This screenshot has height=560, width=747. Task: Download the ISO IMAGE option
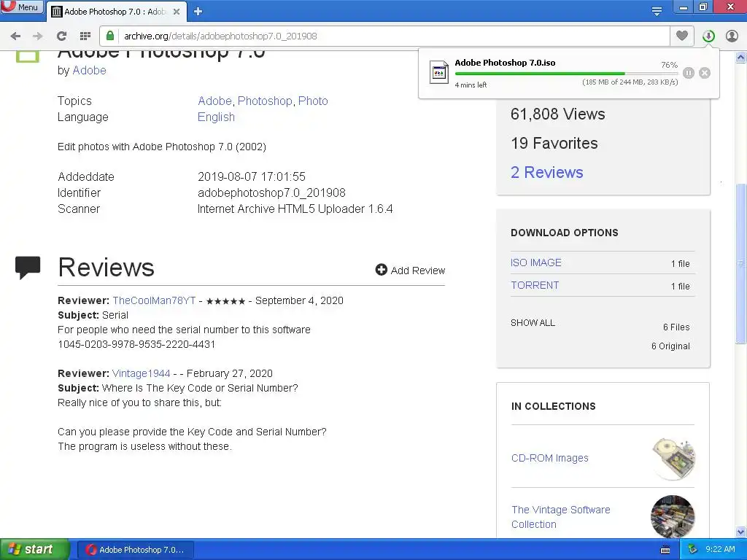point(536,262)
